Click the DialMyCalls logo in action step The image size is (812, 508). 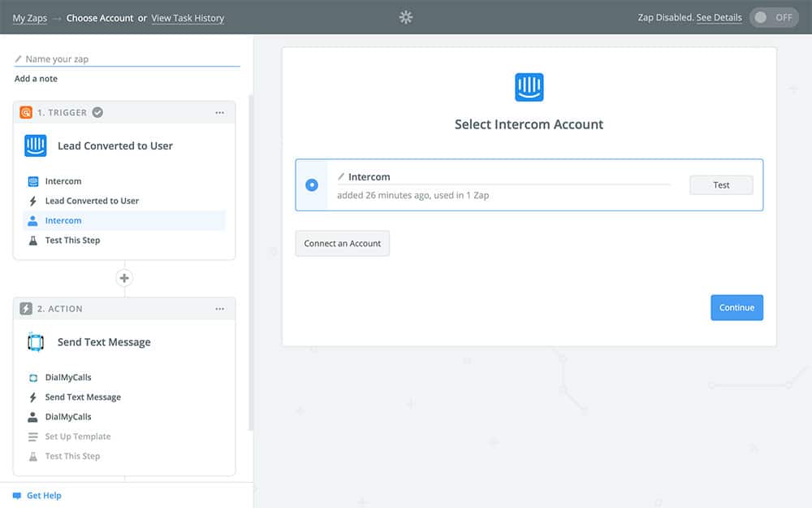36,342
